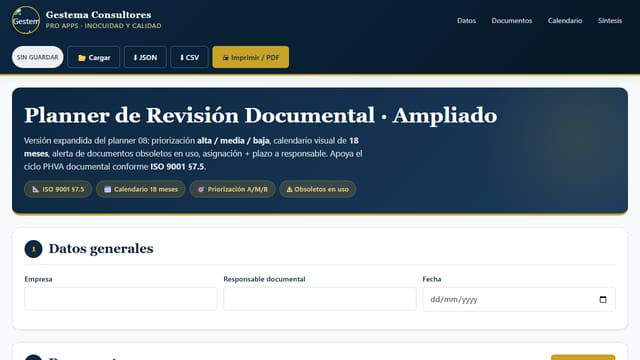Image resolution: width=640 pixels, height=360 pixels.
Task: Click the section number 1 circle
Action: tap(33, 249)
